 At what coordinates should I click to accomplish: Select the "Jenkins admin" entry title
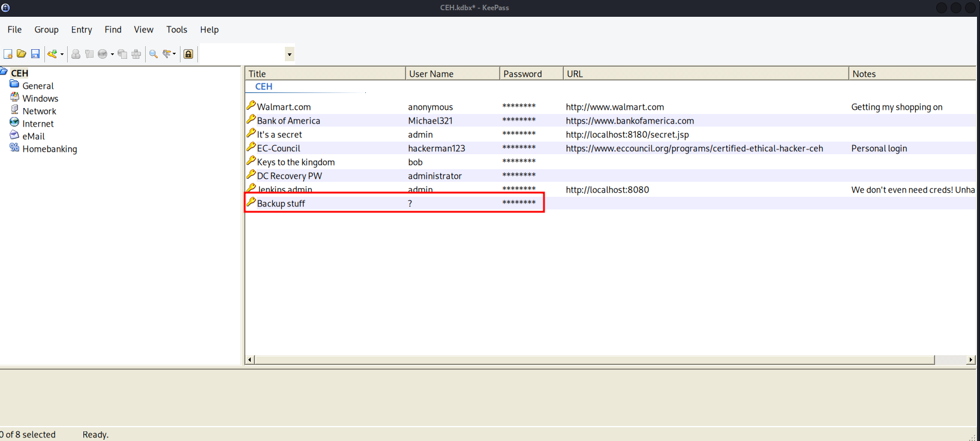[x=285, y=190]
